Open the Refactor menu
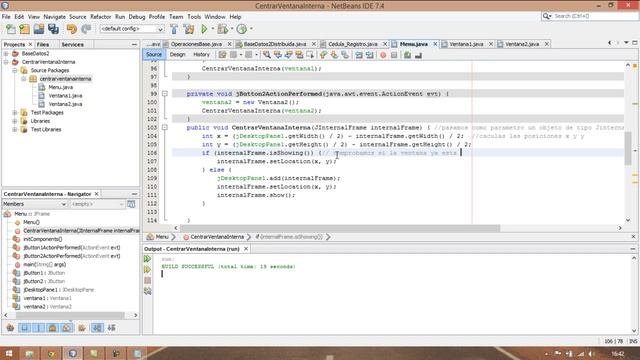 pos(100,17)
